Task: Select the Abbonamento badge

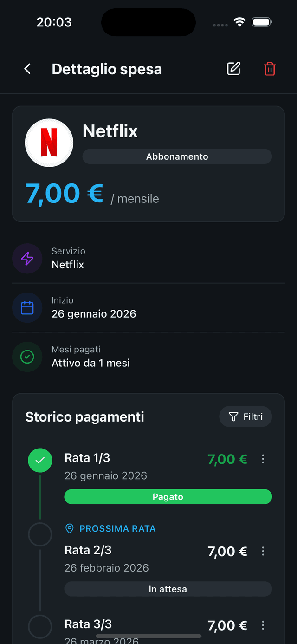Action: point(177,156)
